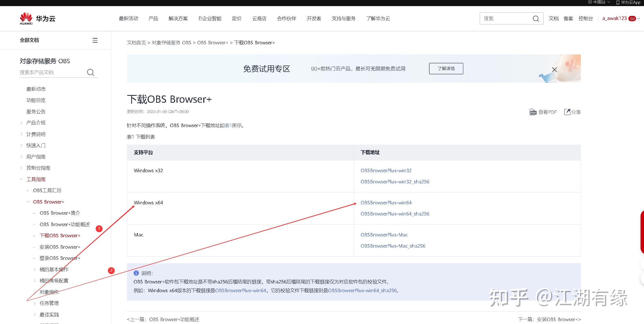Viewport: 644px width, 324px height.
Task: Click the top search magnifier icon
Action: [x=536, y=18]
